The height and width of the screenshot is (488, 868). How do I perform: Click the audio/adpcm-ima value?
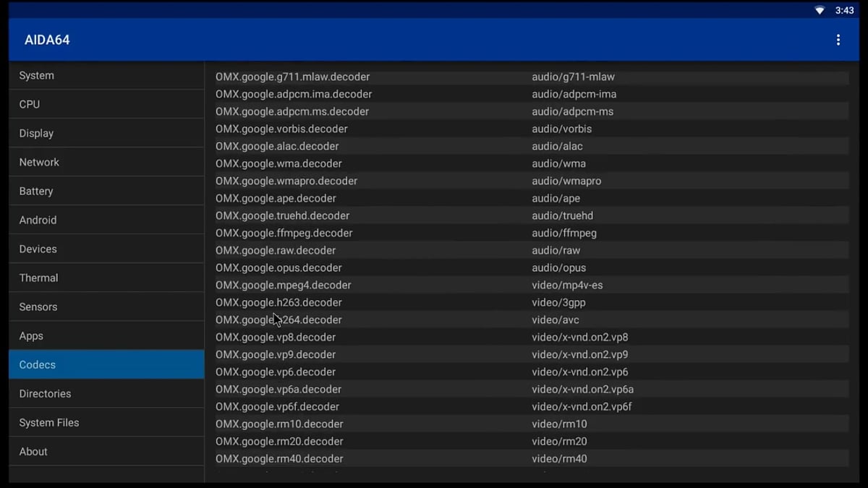click(x=574, y=94)
